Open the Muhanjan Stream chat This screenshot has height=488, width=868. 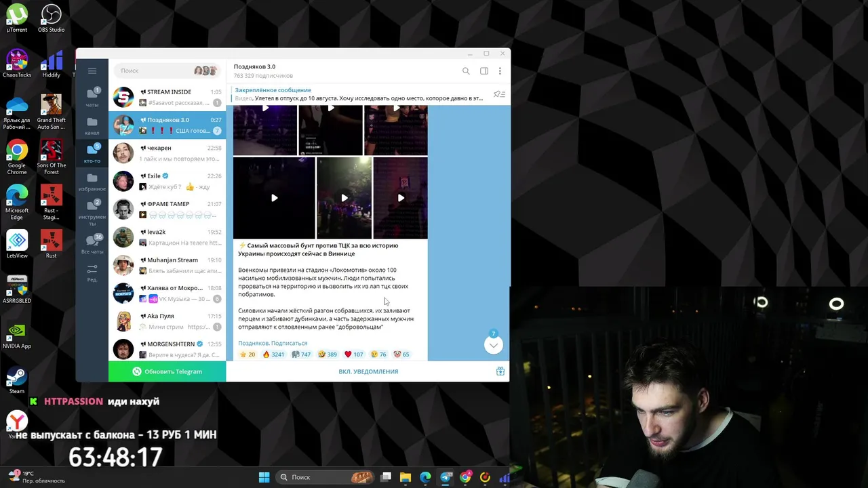pyautogui.click(x=167, y=265)
